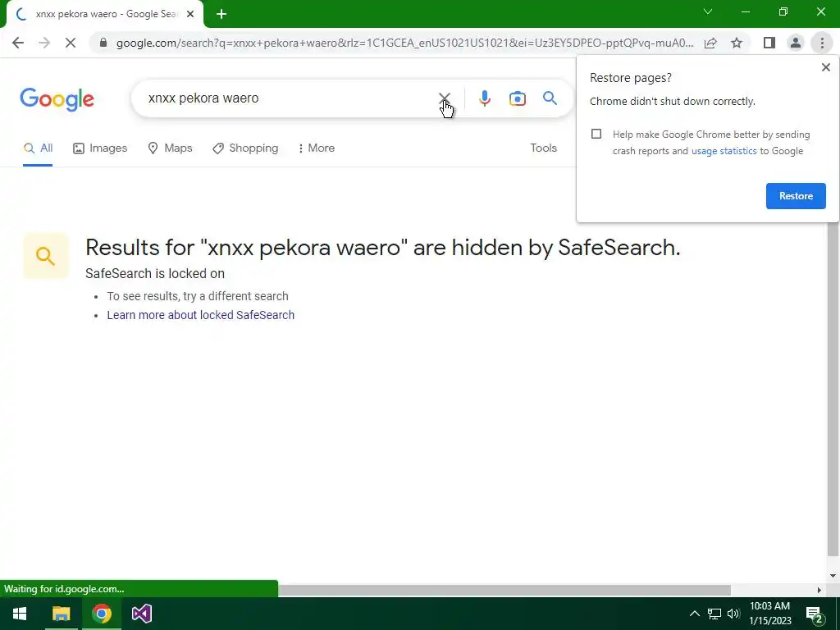Bookmark this tab with the star icon
The height and width of the screenshot is (630, 840).
tap(737, 43)
